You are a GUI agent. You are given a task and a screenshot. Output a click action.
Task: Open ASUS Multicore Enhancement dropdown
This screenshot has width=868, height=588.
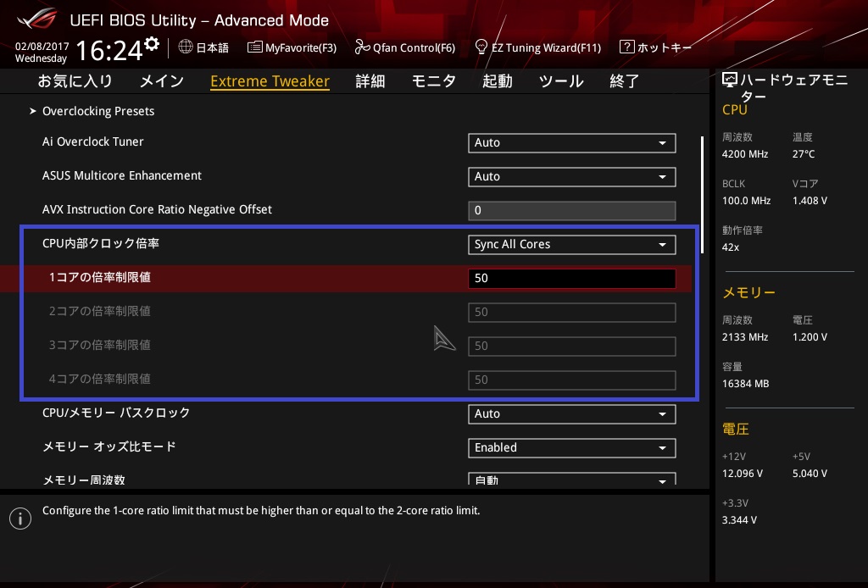pos(571,176)
